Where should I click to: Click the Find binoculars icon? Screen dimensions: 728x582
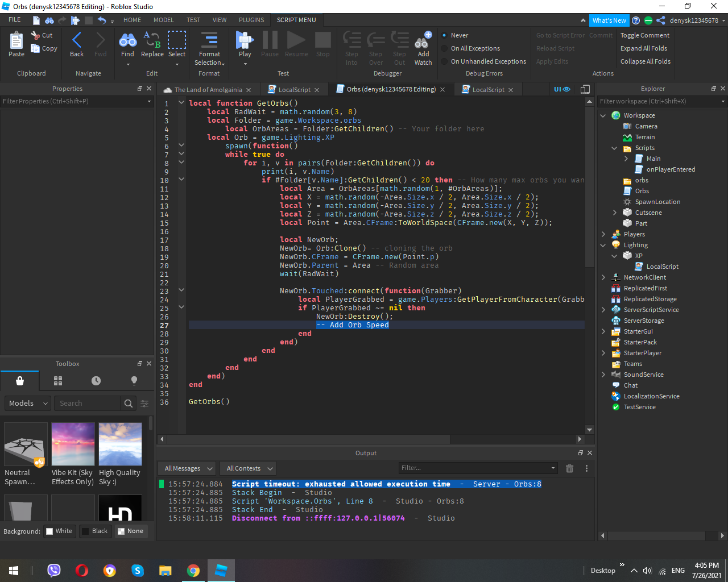[127, 41]
